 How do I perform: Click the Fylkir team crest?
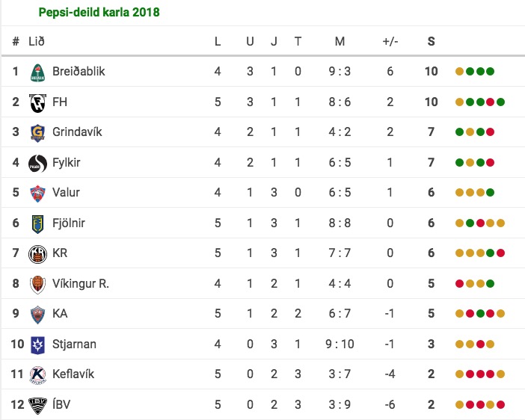point(37,163)
